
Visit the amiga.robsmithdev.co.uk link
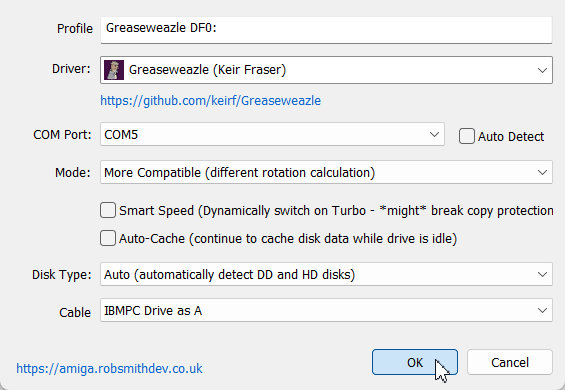109,368
